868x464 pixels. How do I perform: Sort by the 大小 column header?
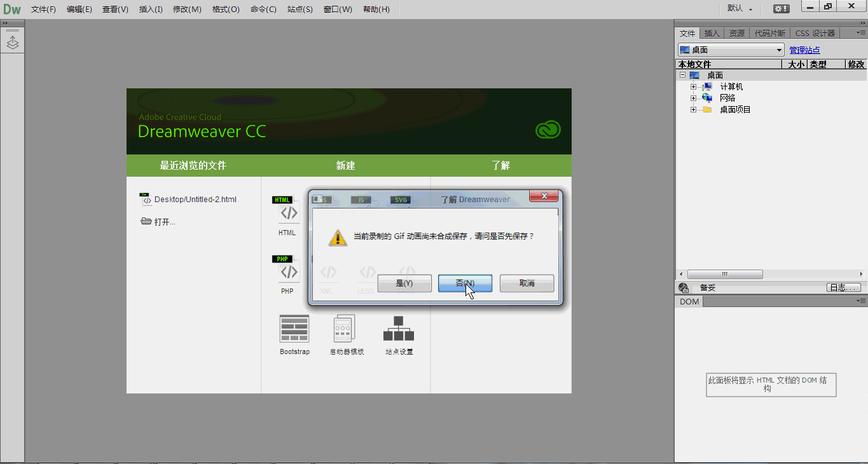795,64
